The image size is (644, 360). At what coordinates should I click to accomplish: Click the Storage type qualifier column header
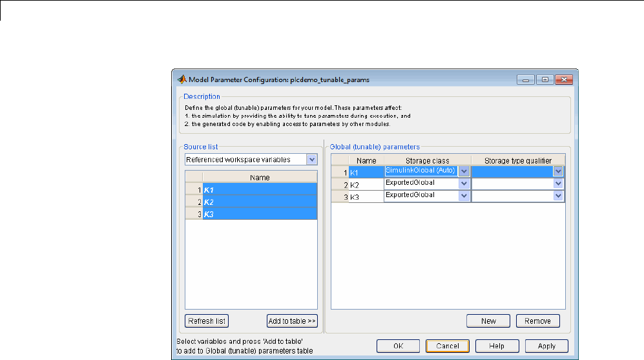click(518, 160)
